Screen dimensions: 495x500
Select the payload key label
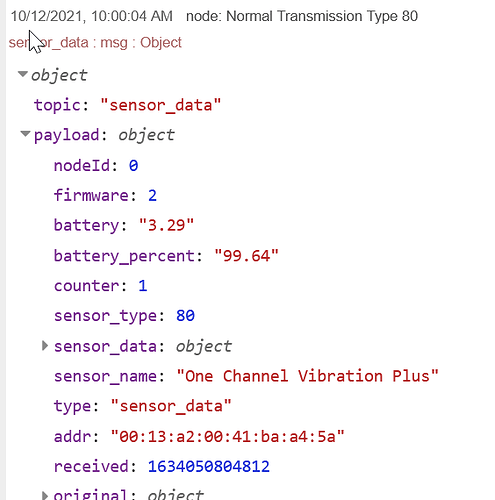click(67, 135)
